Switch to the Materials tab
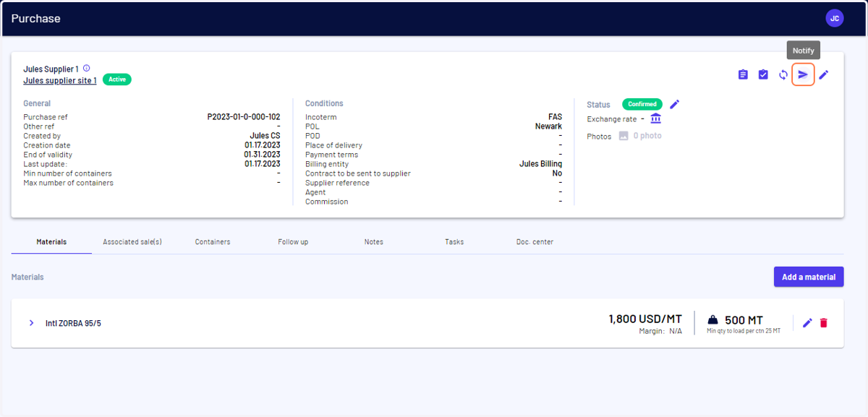868x417 pixels. (x=51, y=242)
